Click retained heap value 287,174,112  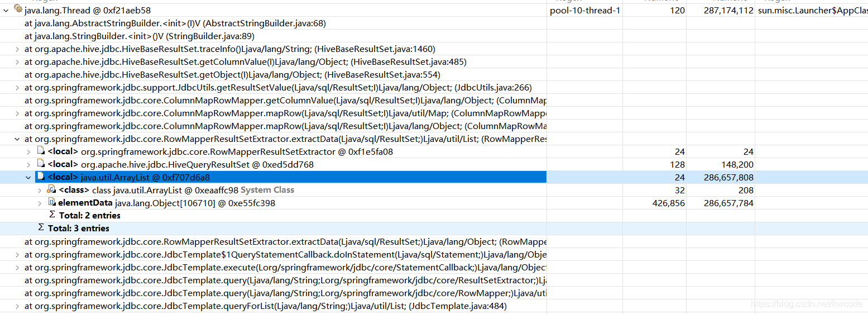tap(728, 10)
